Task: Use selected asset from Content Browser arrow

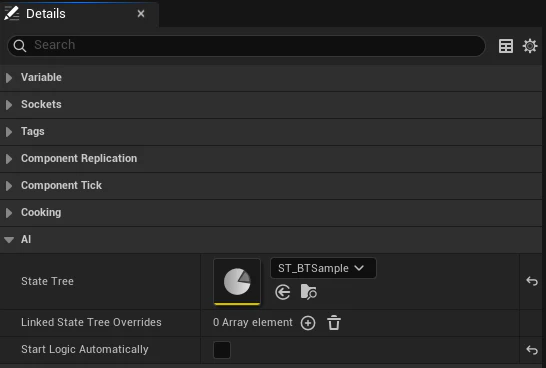Action: [282, 292]
